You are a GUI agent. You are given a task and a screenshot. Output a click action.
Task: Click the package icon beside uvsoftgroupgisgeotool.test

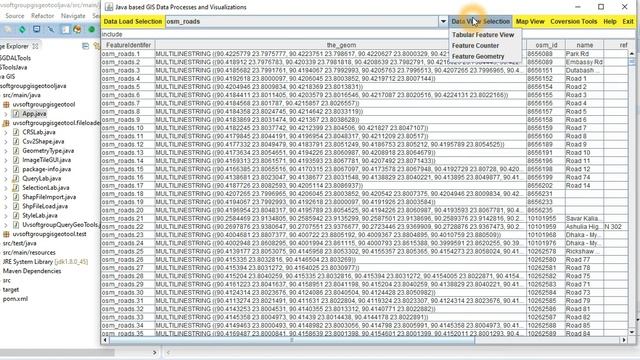click(6, 234)
